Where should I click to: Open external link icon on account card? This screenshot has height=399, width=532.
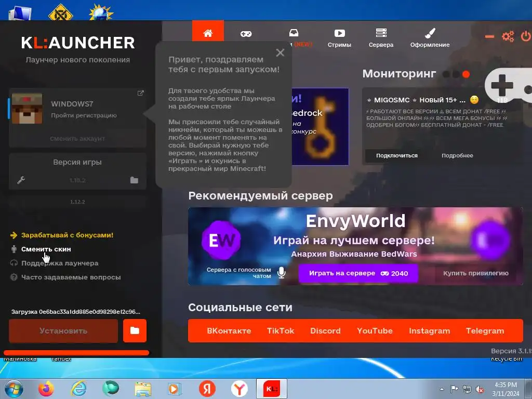(x=140, y=93)
